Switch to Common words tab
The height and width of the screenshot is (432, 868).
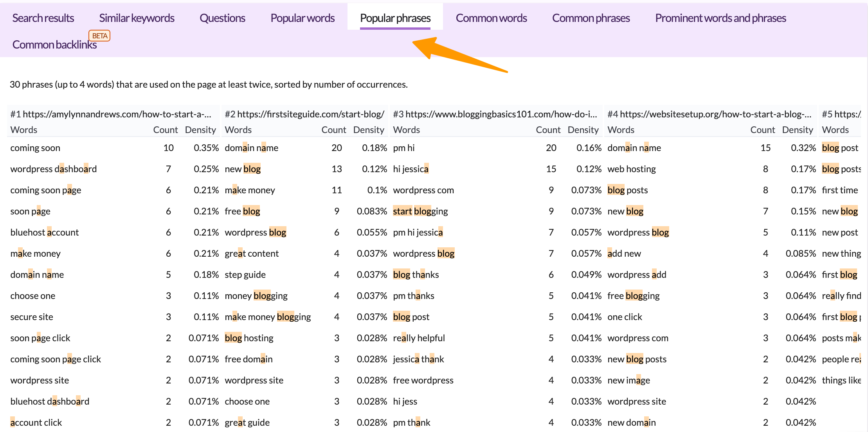click(491, 18)
